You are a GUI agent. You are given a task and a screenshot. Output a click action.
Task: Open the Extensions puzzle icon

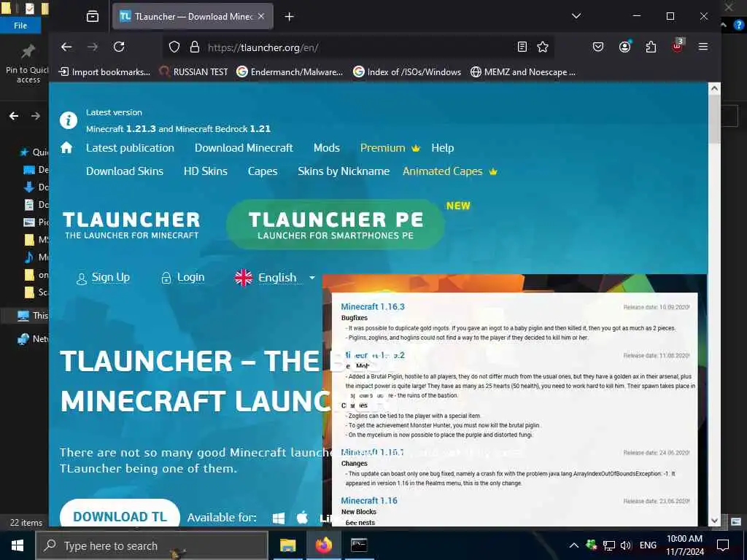pyautogui.click(x=651, y=47)
